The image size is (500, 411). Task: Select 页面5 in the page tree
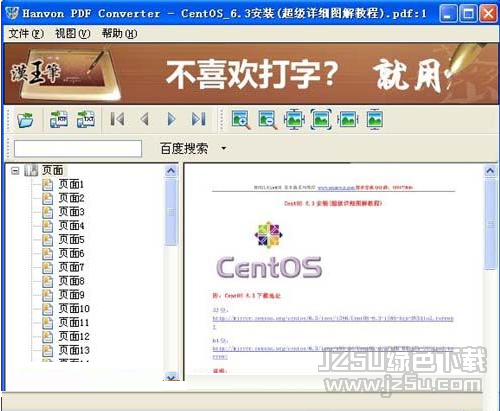[x=71, y=239]
